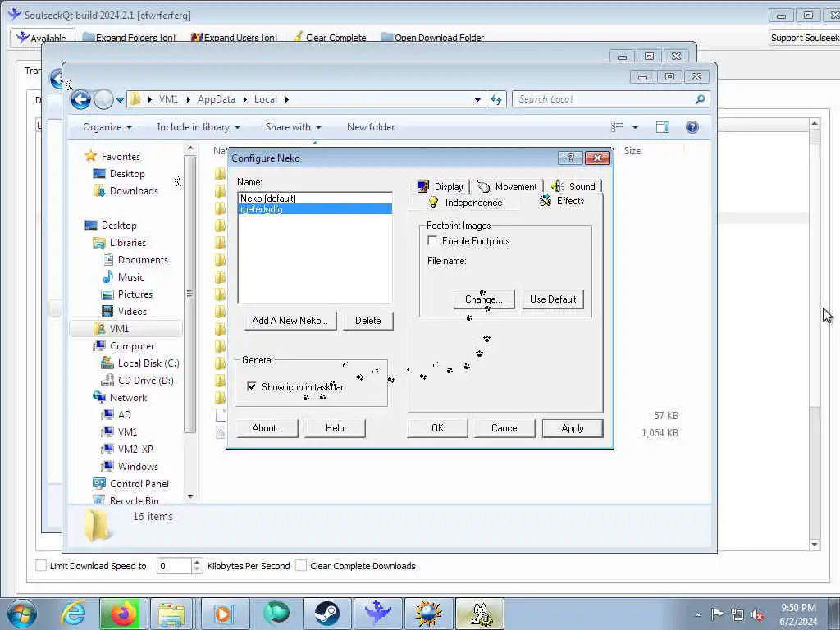Toggle Clear Complete Downloads checkbox in Soulseek
The height and width of the screenshot is (630, 840).
301,565
